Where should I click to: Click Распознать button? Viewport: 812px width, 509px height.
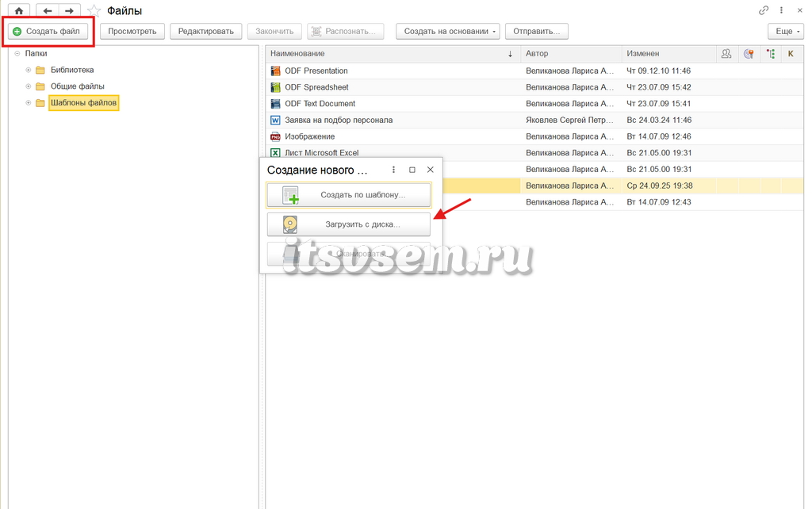(345, 32)
